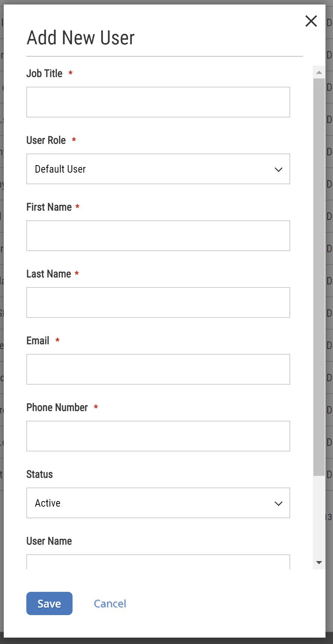Expand the Default User selection chevron
Screen dimensions: 333x644
[x=279, y=169]
